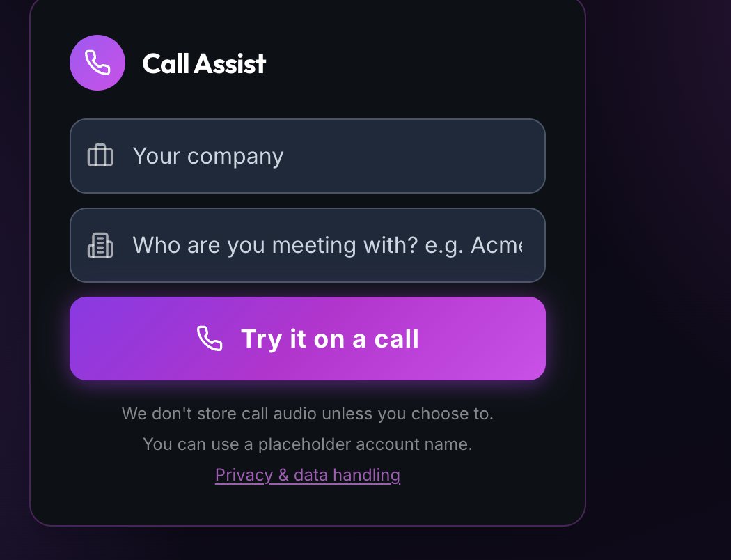This screenshot has width=731, height=560.
Task: Focus the "Who are you meeting with?" field
Action: tap(327, 245)
